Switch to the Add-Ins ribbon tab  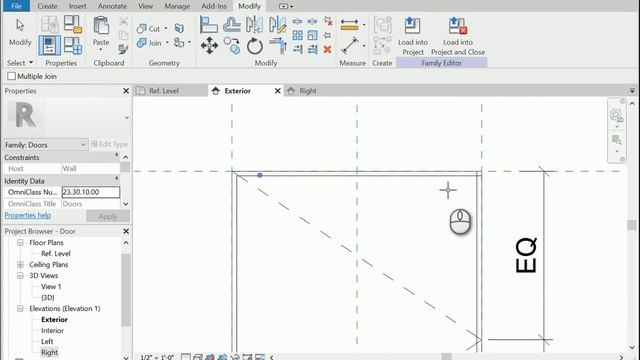(214, 6)
